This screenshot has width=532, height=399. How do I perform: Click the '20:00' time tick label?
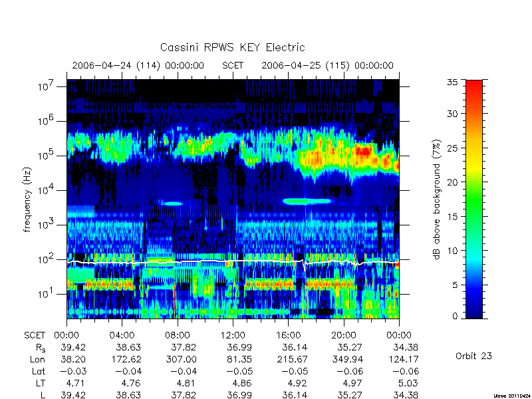[x=344, y=335]
